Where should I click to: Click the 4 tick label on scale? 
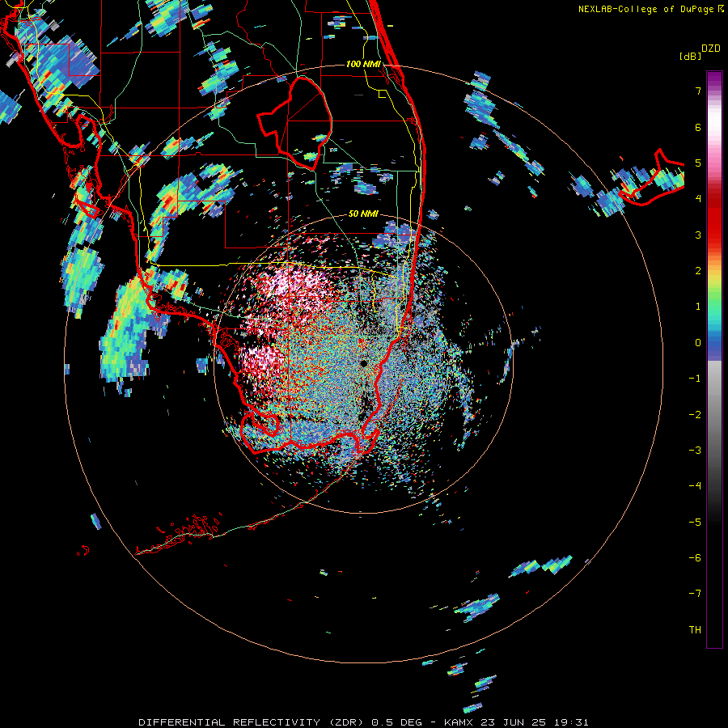pyautogui.click(x=698, y=199)
